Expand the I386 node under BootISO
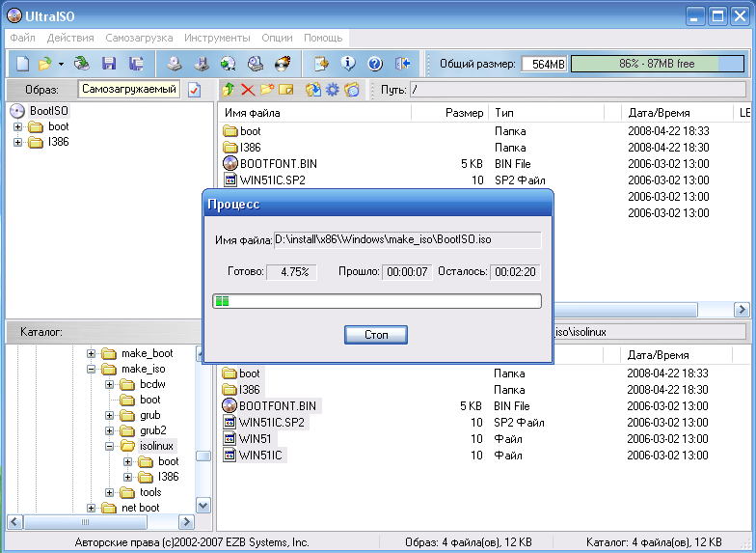Screen dimensions: 756x553 pos(18,142)
